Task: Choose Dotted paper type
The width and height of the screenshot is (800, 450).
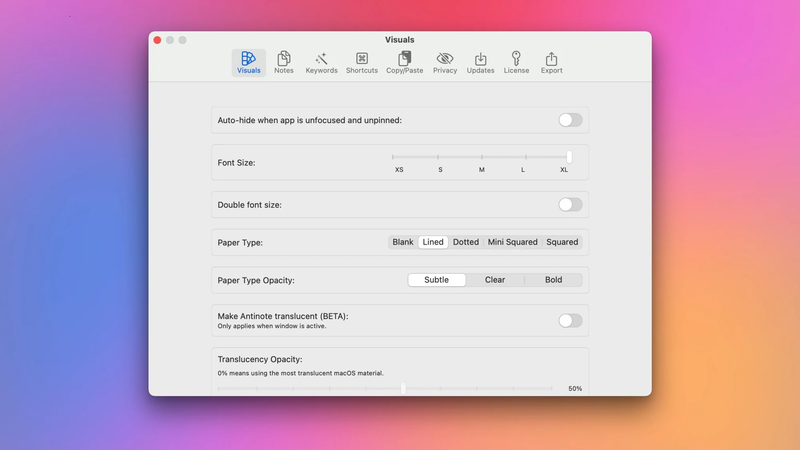Action: [x=466, y=242]
